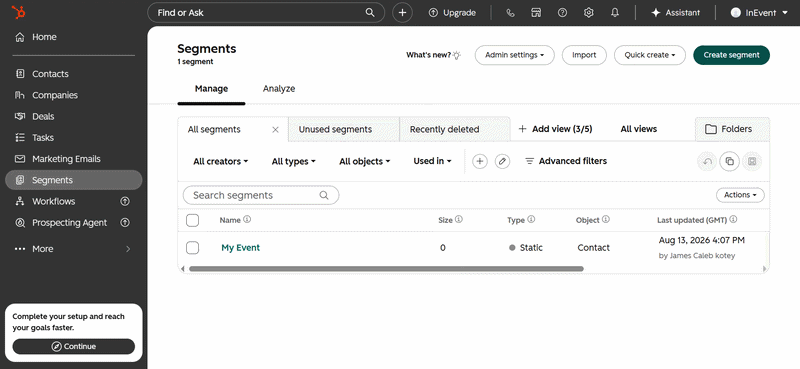
Task: Select the Unused segments view tab
Action: pos(343,129)
